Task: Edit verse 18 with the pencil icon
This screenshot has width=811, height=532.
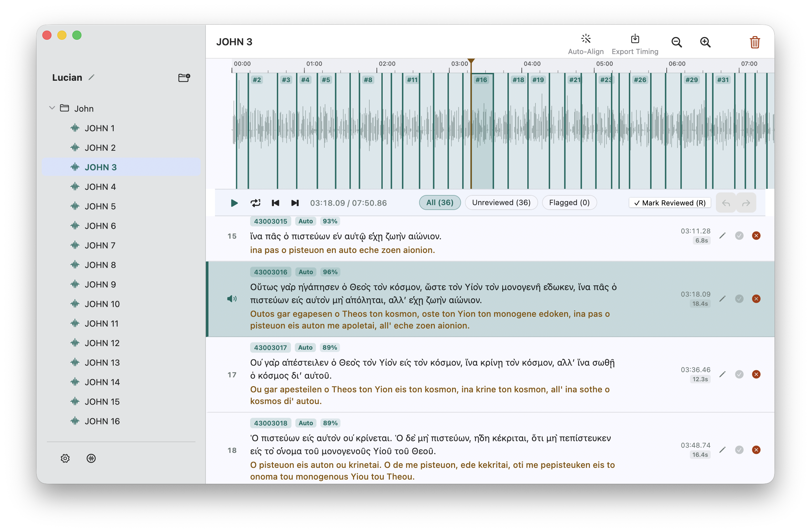Action: pos(722,450)
